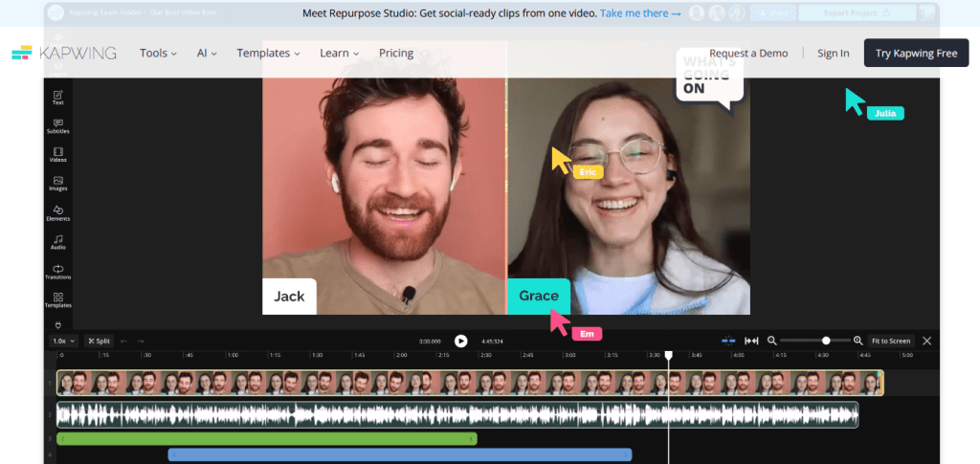Open the Elements panel
This screenshot has width=980, height=464.
click(58, 213)
